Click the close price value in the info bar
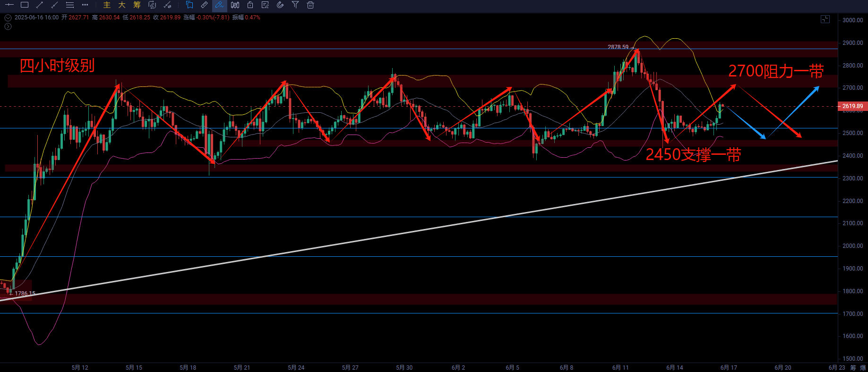Screen dimensions: 868x372 (x=170, y=17)
